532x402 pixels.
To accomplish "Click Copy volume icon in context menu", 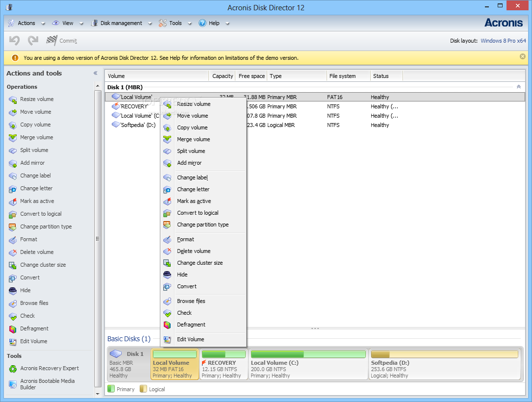I will click(x=167, y=127).
